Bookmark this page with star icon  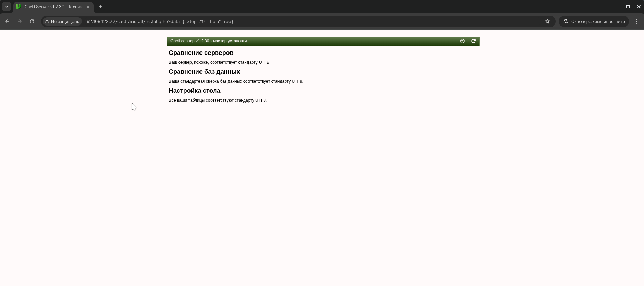[547, 21]
